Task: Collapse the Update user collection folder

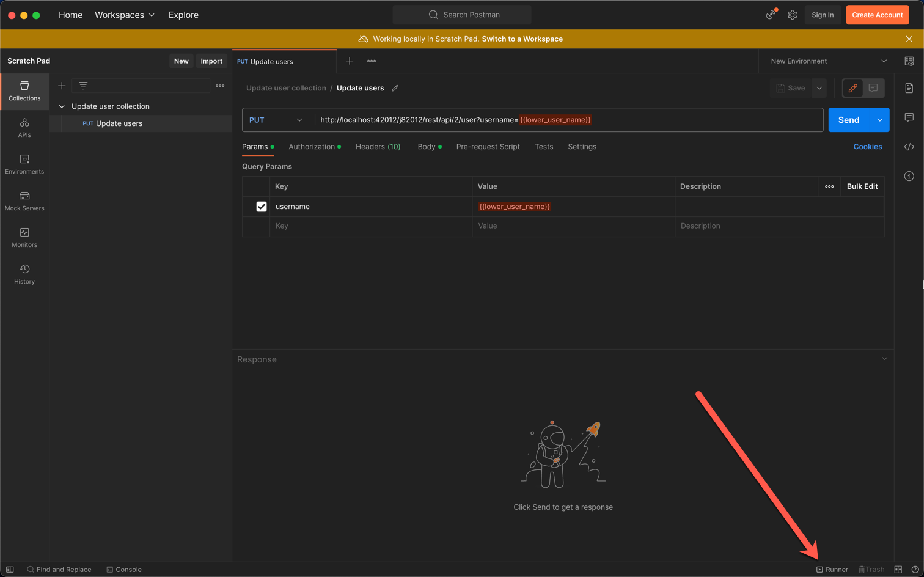Action: 62,106
